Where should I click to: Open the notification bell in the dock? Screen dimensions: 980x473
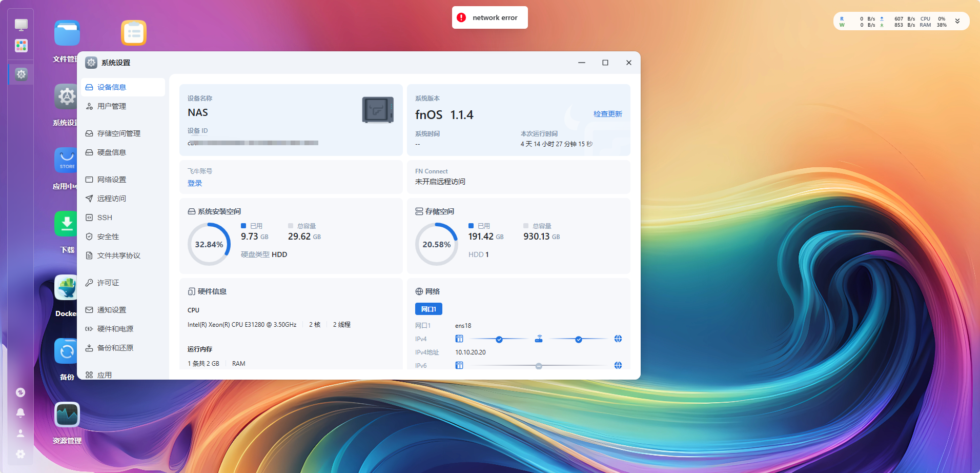point(21,413)
